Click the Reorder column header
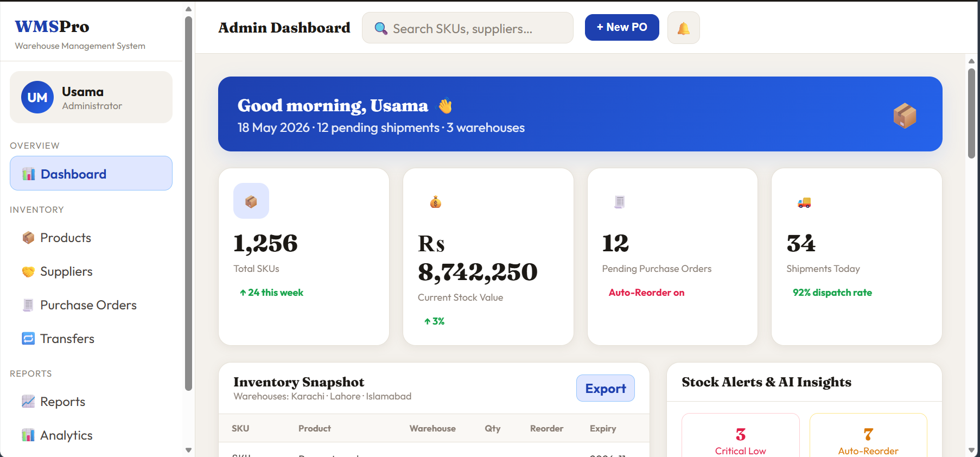 point(546,428)
